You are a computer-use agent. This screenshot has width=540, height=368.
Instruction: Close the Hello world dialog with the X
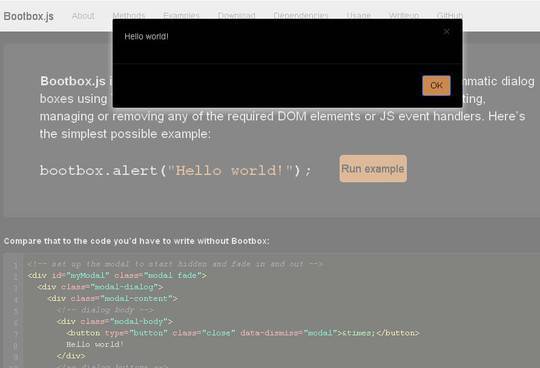tap(446, 32)
